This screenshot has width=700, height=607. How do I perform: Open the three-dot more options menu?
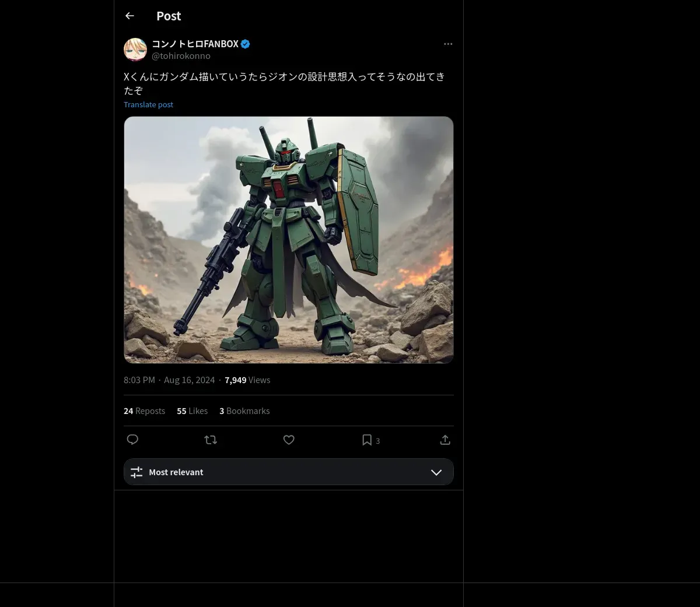coord(448,44)
